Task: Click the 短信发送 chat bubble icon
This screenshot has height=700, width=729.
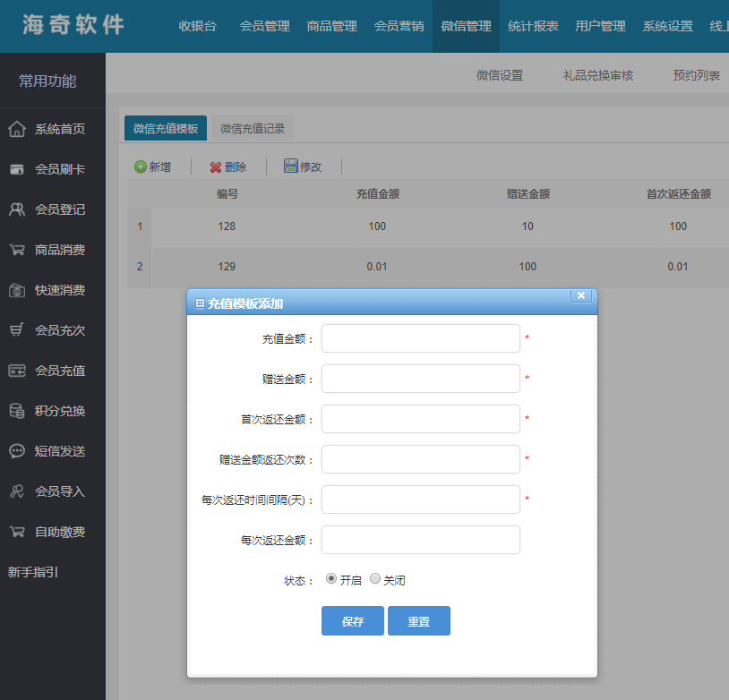Action: [x=16, y=451]
